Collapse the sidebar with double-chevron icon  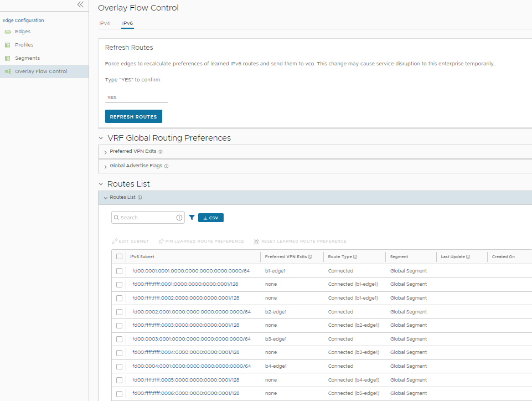click(x=80, y=4)
